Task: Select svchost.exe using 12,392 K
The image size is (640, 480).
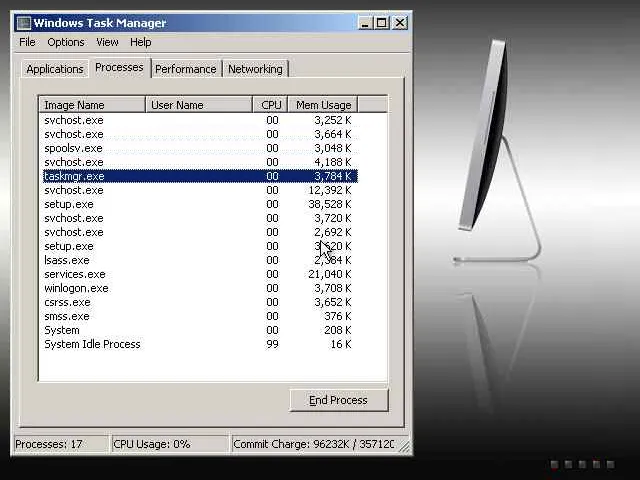Action: click(200, 190)
